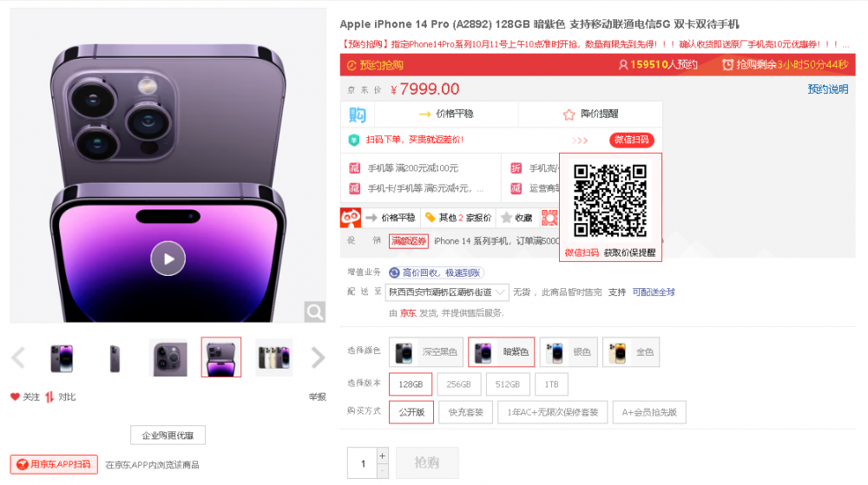Show next product thumbnails arrow
The height and width of the screenshot is (485, 868).
point(318,357)
